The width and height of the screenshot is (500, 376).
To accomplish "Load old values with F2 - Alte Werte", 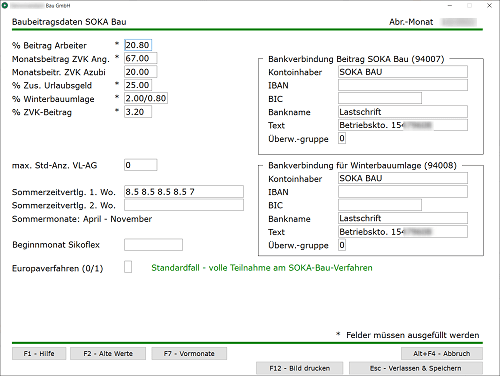I will tap(108, 354).
